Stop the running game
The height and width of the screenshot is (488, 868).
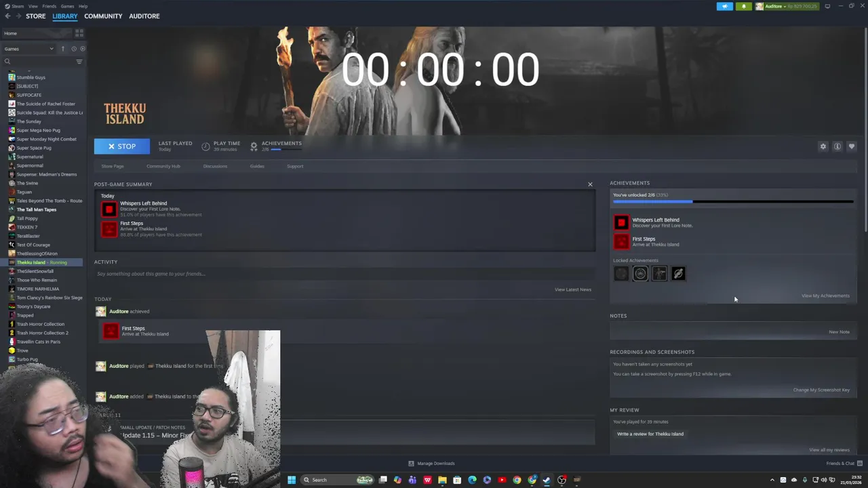pos(122,146)
